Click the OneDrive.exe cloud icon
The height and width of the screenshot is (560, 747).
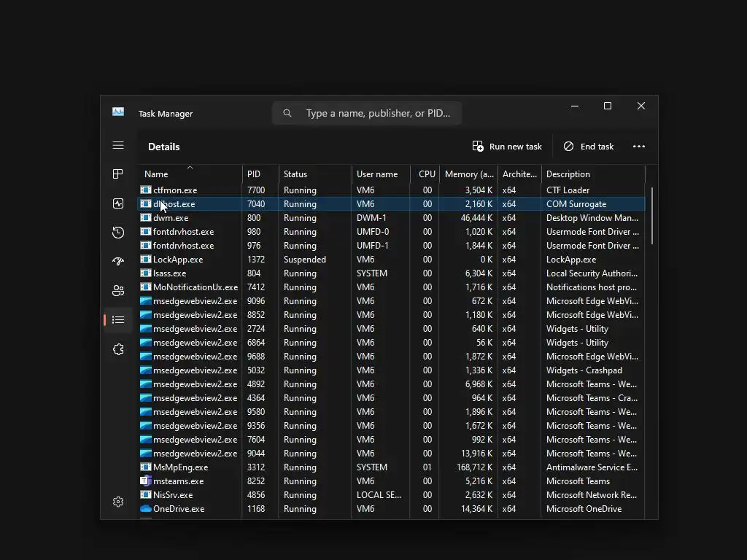(x=146, y=508)
